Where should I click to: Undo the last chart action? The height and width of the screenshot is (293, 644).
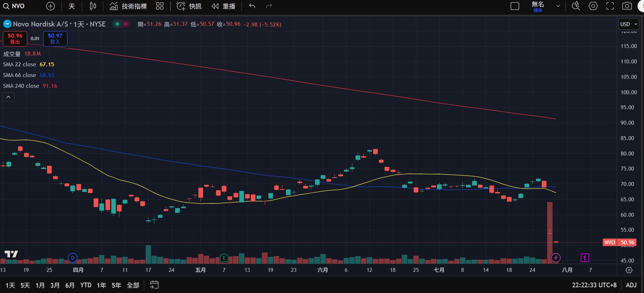point(252,6)
